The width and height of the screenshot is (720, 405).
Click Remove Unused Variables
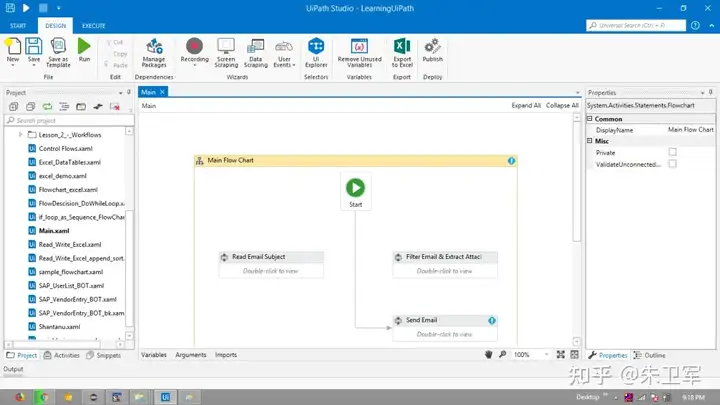tap(360, 52)
